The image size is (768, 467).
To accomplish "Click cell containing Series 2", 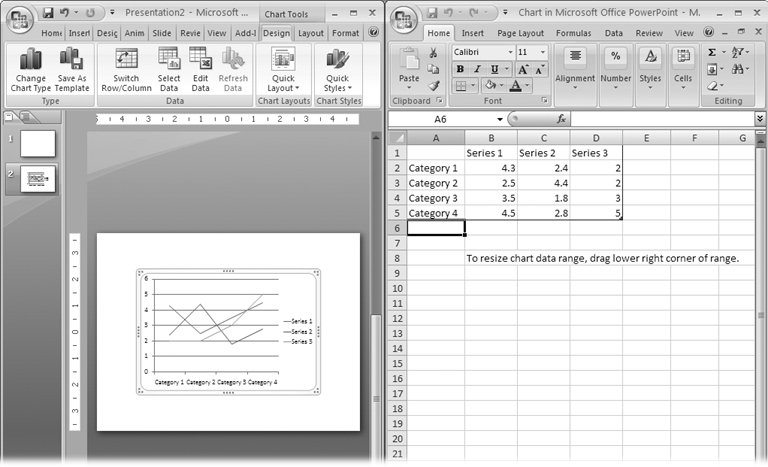I will [x=543, y=153].
